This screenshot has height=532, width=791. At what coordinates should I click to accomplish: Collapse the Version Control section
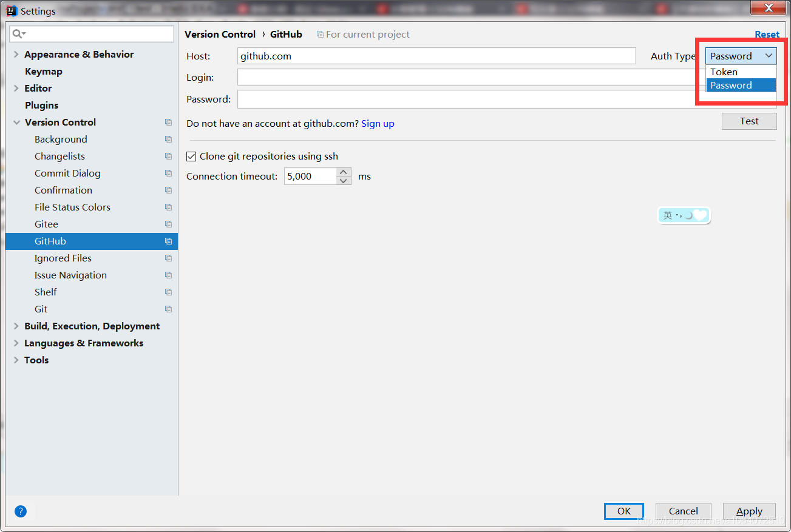pos(16,123)
